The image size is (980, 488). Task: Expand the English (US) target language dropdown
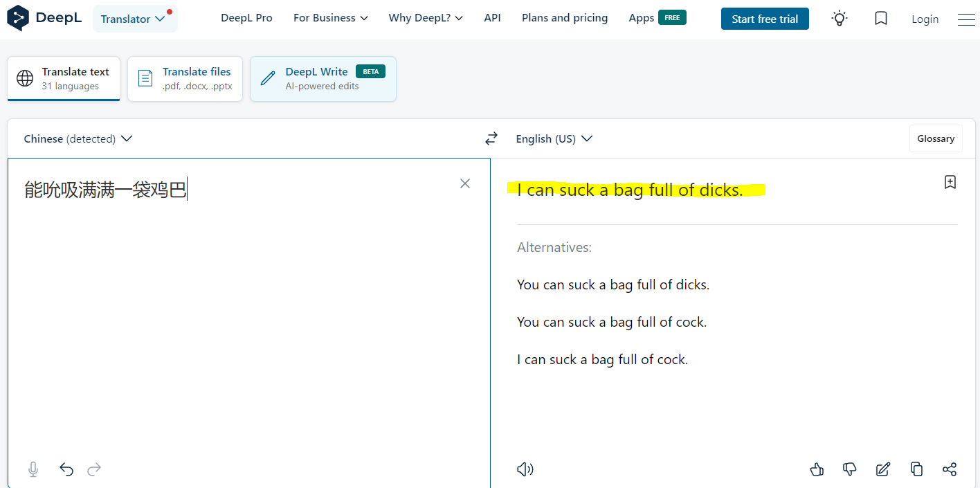coord(554,139)
